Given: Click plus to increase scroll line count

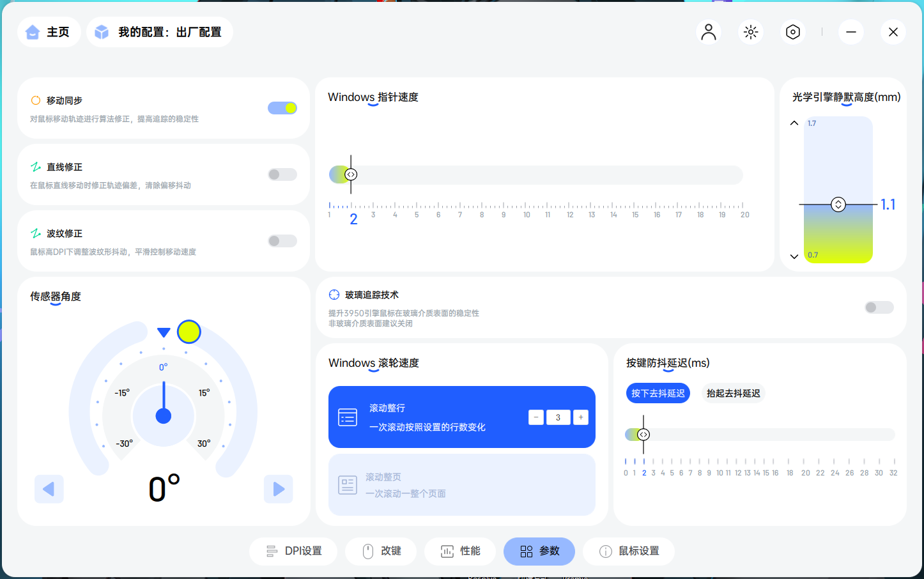Looking at the screenshot, I should (580, 417).
